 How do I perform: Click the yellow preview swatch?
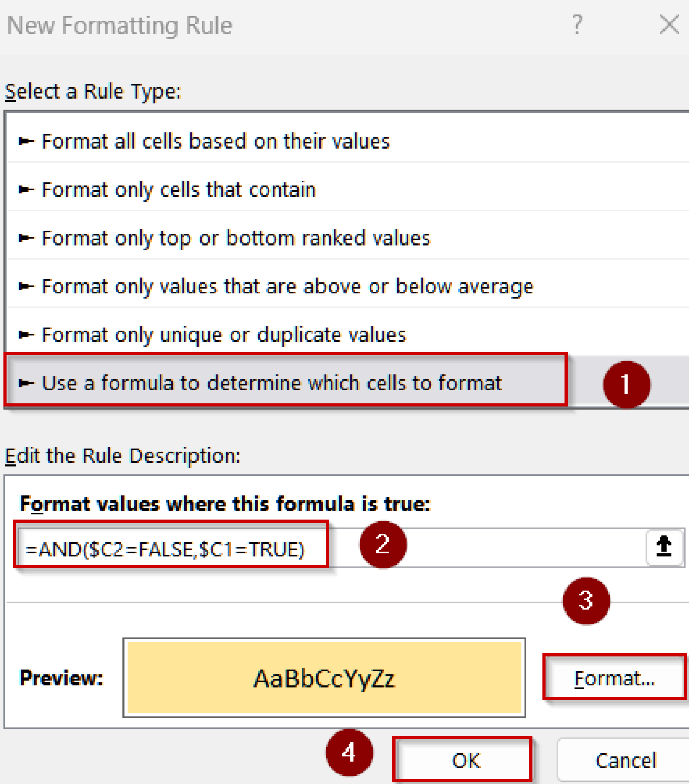[324, 678]
